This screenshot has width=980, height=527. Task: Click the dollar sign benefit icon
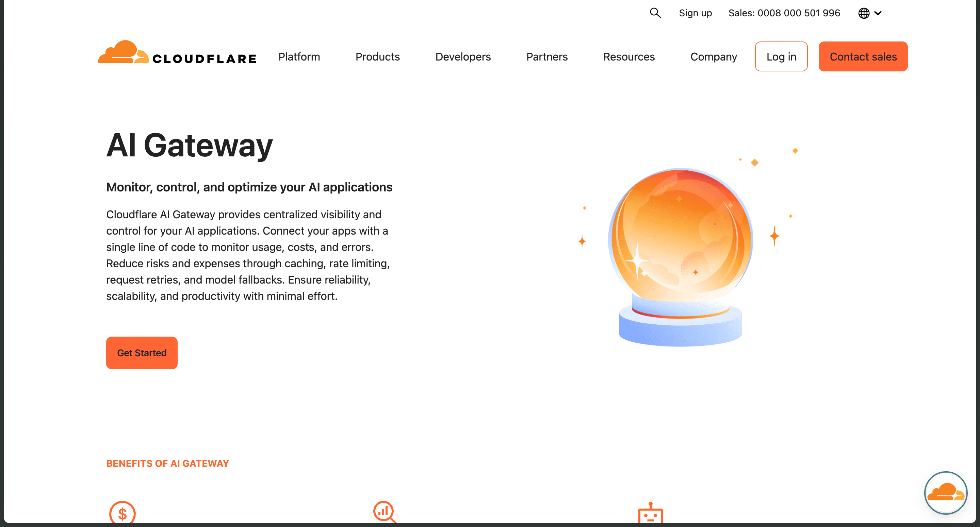pos(122,513)
